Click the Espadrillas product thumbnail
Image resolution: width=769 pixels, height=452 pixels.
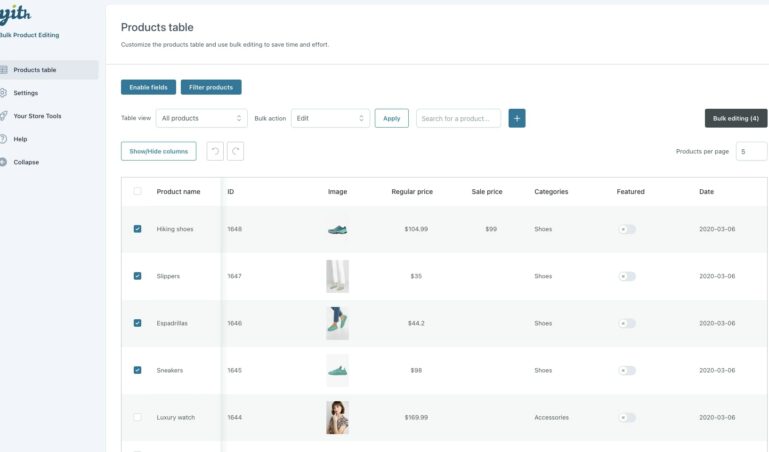click(x=337, y=323)
